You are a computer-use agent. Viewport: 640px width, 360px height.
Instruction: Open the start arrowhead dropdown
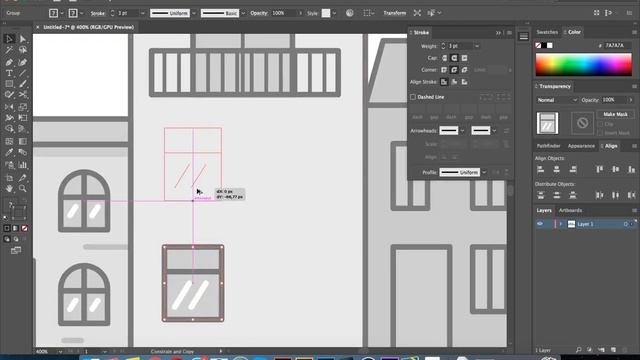tap(462, 131)
